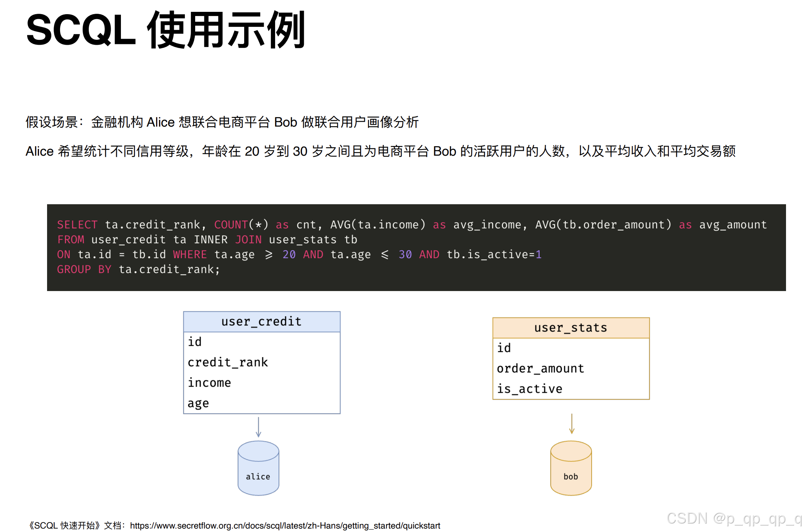Click the id field in user_credit table
This screenshot has height=532, width=804.
coord(195,342)
